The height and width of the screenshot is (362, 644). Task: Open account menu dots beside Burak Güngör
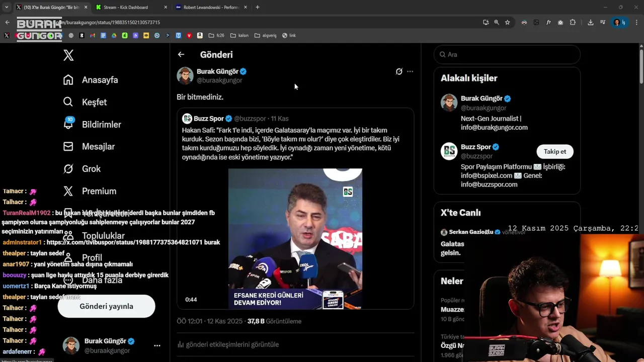coord(157,345)
